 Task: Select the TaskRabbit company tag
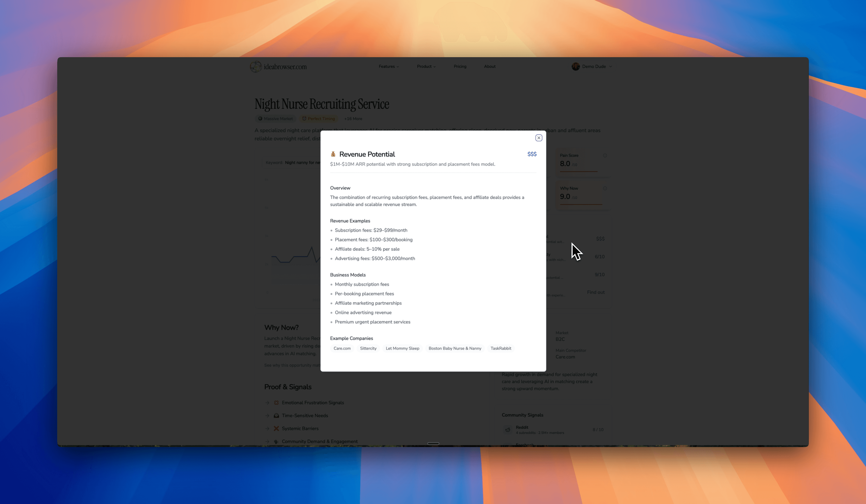(x=501, y=348)
